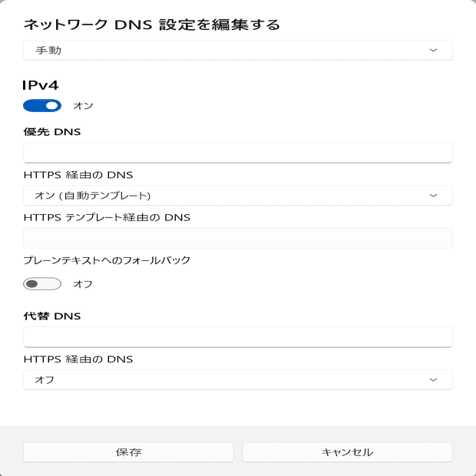Viewport: 476px width, 476px height.
Task: Turn off the IPv4 toggle switch
Action: click(x=42, y=105)
